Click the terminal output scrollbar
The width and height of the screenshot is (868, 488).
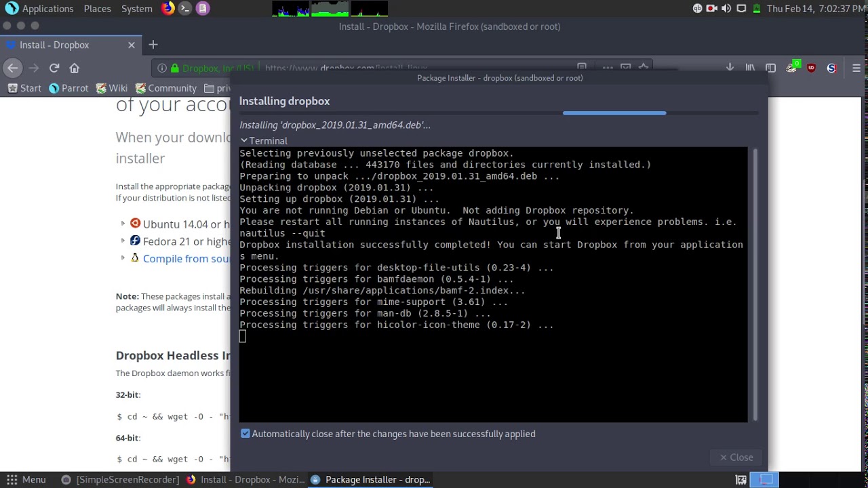click(754, 285)
